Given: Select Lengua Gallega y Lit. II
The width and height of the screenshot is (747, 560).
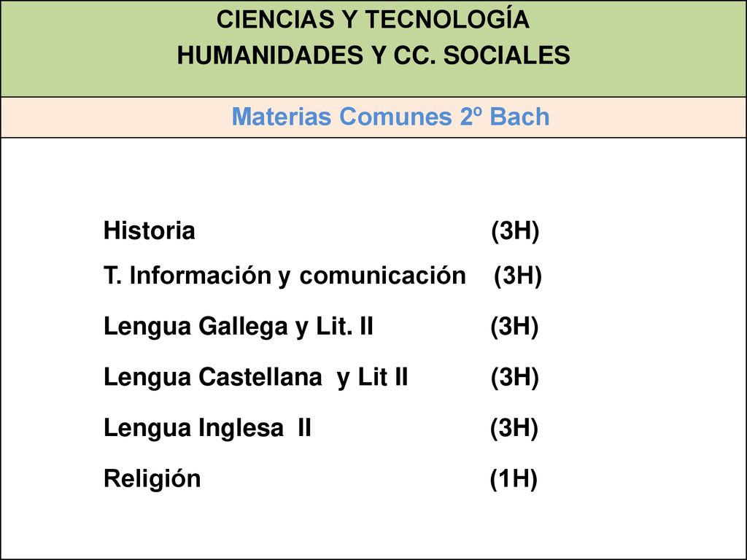Looking at the screenshot, I should (x=239, y=327).
